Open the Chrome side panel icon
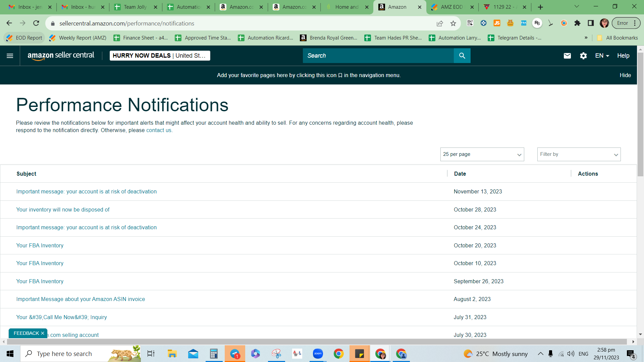Screen dimensions: 644x362 (x=591, y=23)
